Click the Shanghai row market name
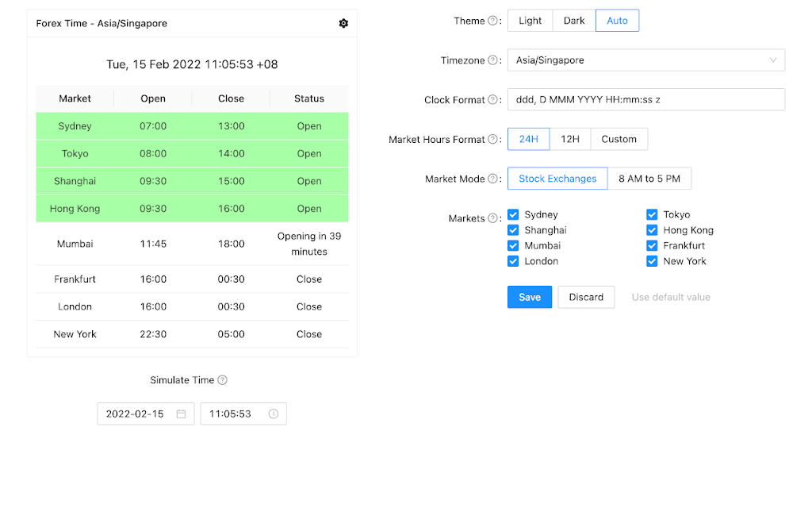 pyautogui.click(x=75, y=181)
